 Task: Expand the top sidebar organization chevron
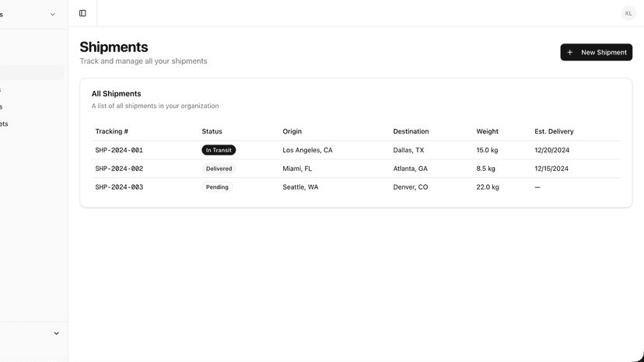pos(53,14)
